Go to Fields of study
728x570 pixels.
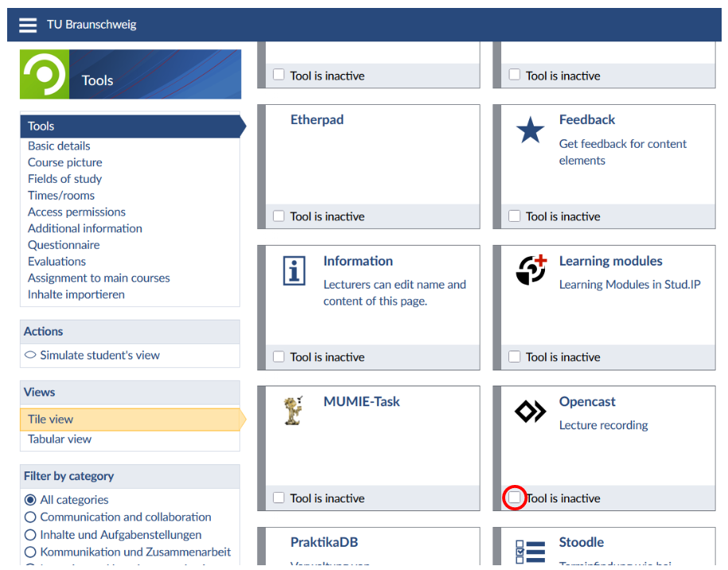(x=64, y=179)
